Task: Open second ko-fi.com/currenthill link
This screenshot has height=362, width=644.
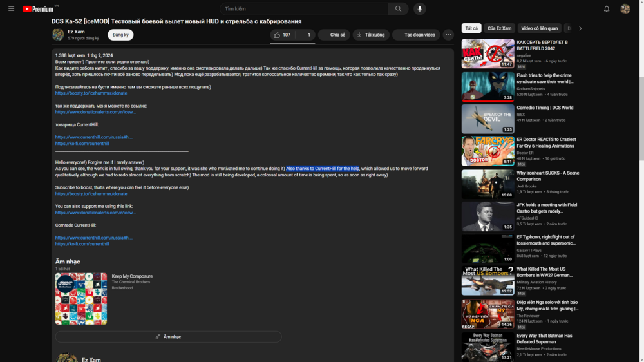Action: (82, 244)
